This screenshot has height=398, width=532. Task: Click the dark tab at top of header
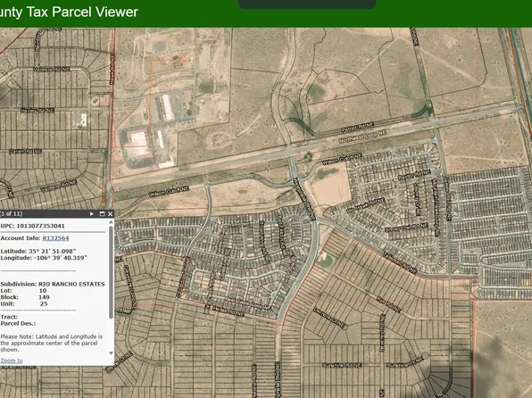pos(307,4)
